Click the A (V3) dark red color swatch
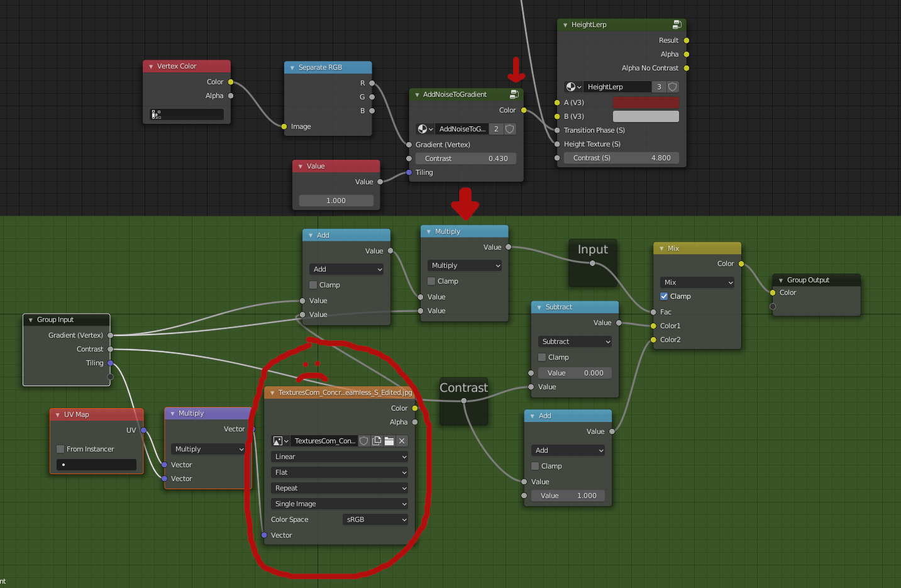901x588 pixels. pos(646,103)
